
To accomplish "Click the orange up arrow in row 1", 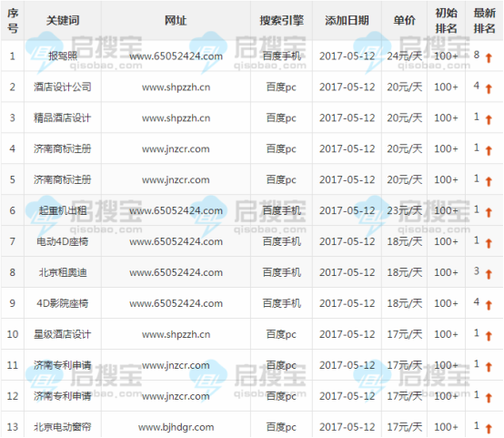I will (489, 58).
